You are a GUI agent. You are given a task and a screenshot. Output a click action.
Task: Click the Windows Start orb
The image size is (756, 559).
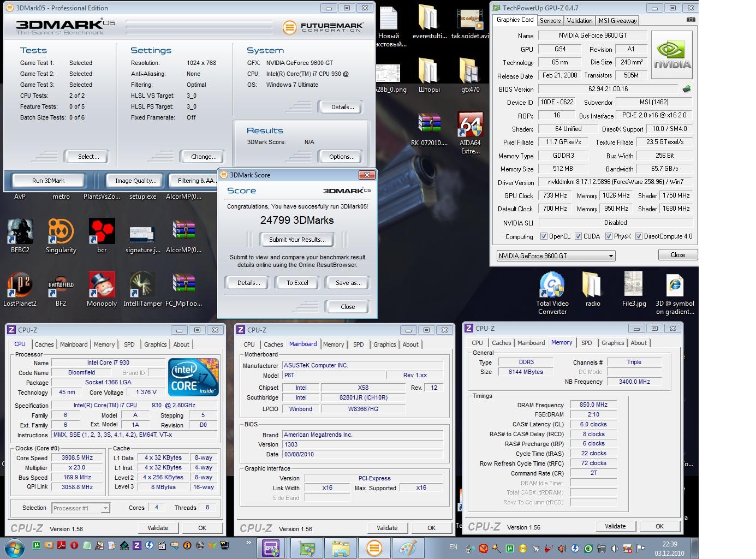point(15,547)
